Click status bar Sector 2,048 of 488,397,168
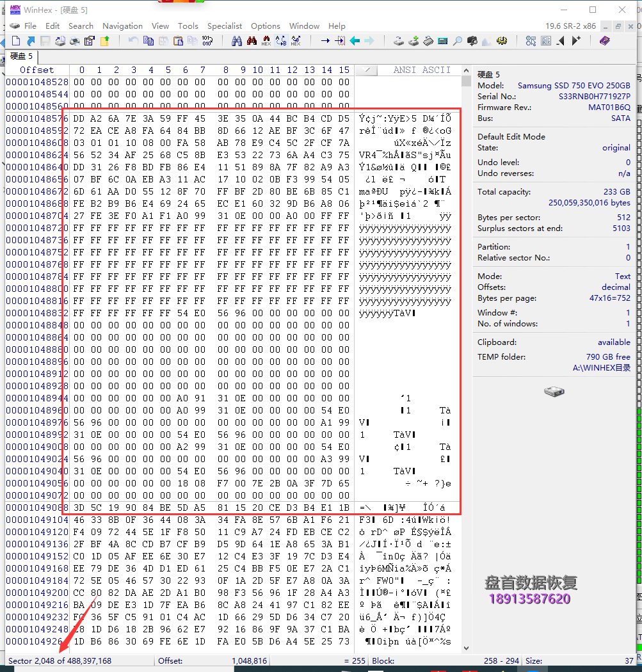Viewport: 642px width, 672px height. 60,661
